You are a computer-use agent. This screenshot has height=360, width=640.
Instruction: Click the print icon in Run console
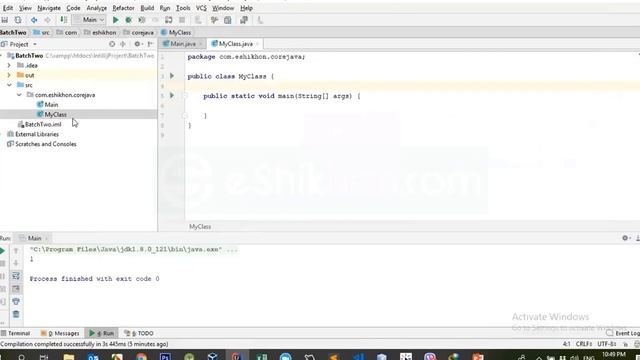pos(16,302)
